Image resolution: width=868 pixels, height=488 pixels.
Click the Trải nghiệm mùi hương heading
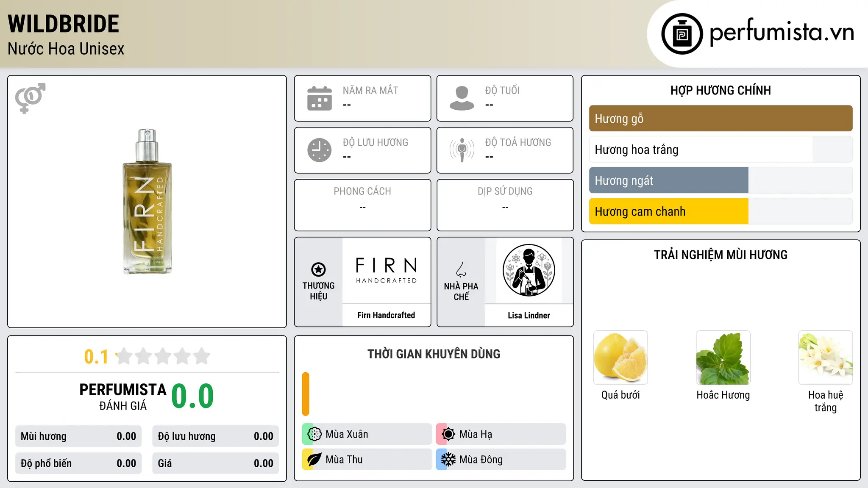click(x=721, y=255)
